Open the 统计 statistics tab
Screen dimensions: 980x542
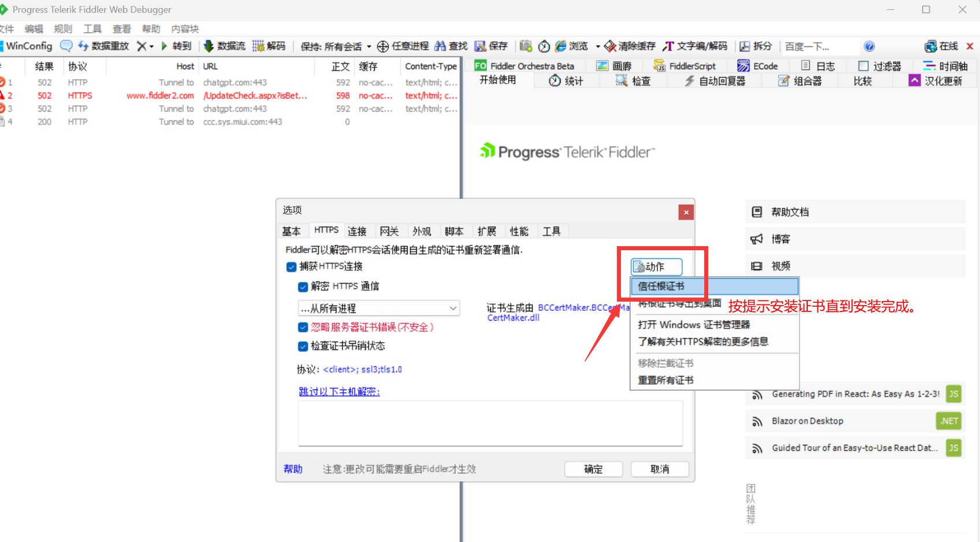pyautogui.click(x=566, y=81)
